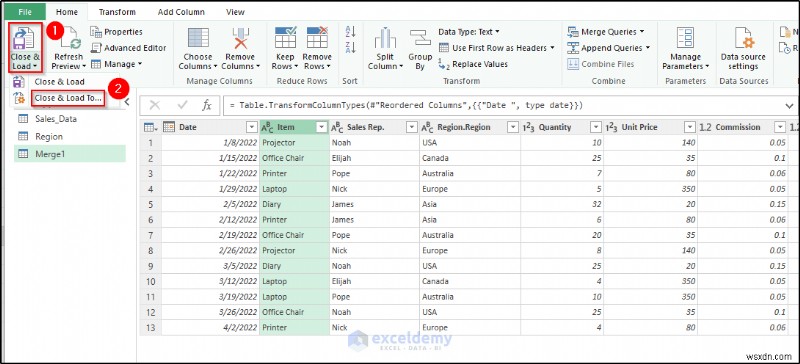Click Use First Row as Headers
The height and width of the screenshot is (364, 800).
496,47
